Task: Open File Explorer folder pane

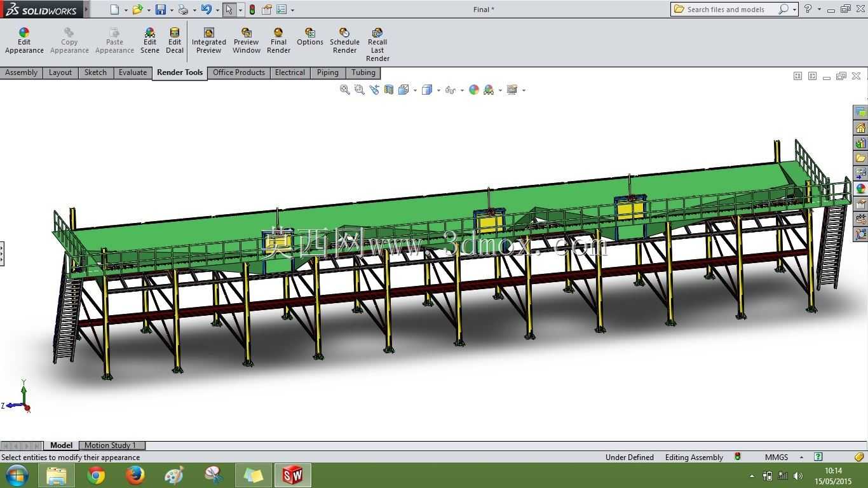Action: [861, 158]
